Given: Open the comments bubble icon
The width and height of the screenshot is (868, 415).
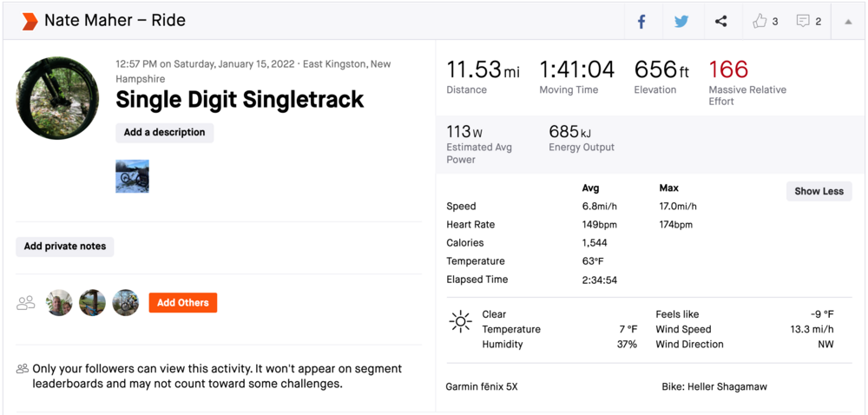Looking at the screenshot, I should click(804, 21).
